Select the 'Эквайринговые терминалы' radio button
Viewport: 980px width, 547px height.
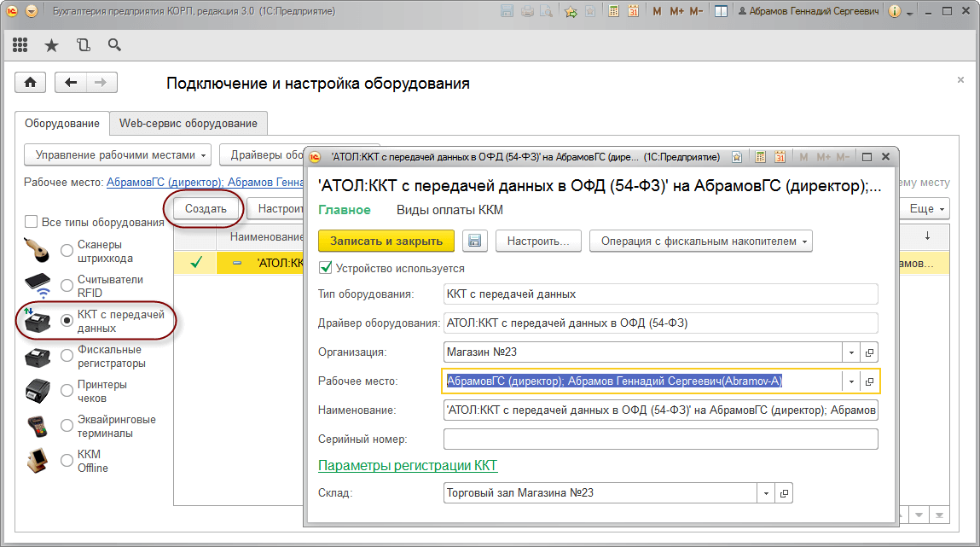pos(67,426)
